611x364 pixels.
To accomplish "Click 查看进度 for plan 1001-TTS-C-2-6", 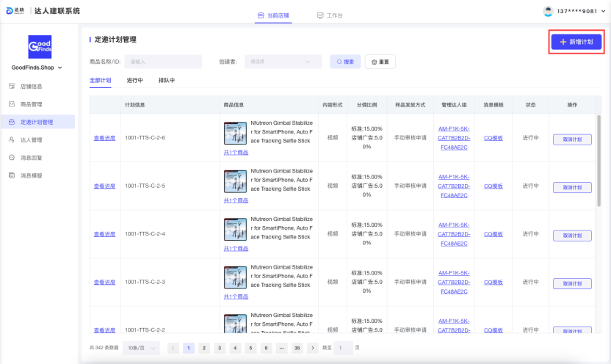I will click(x=104, y=138).
